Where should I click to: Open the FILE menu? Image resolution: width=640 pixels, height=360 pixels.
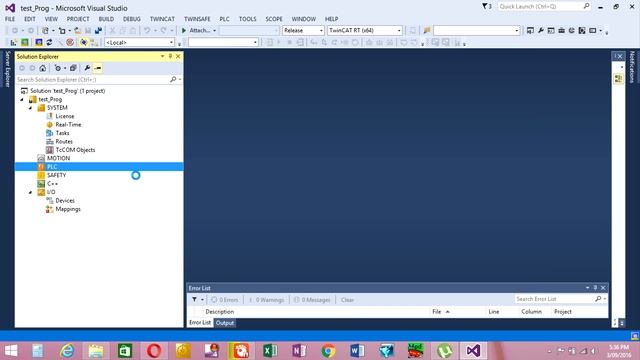point(10,19)
